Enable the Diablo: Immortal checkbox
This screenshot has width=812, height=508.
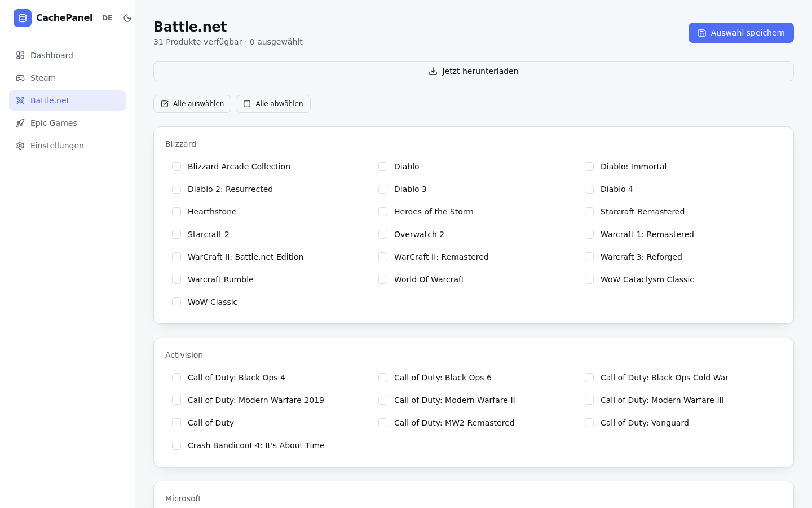tap(589, 167)
